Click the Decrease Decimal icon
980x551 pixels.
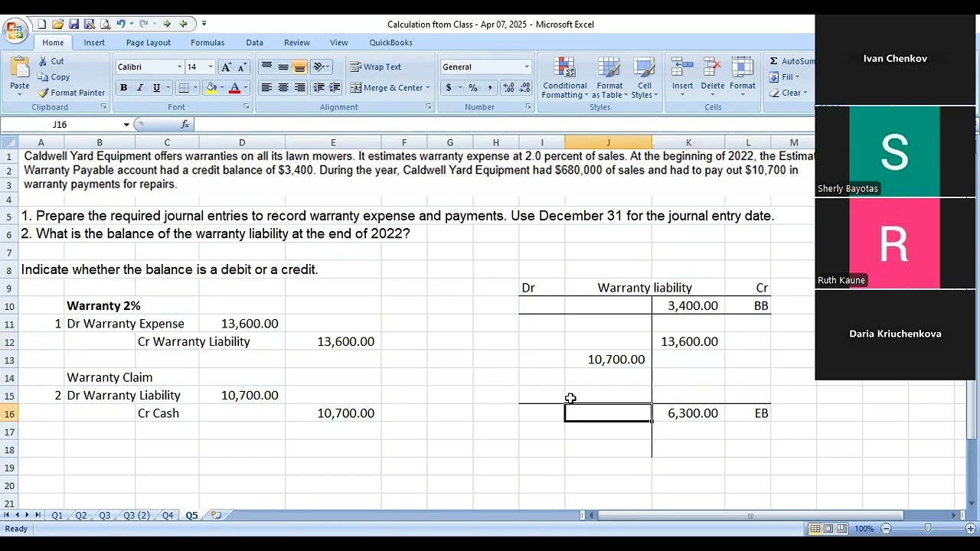(x=524, y=88)
